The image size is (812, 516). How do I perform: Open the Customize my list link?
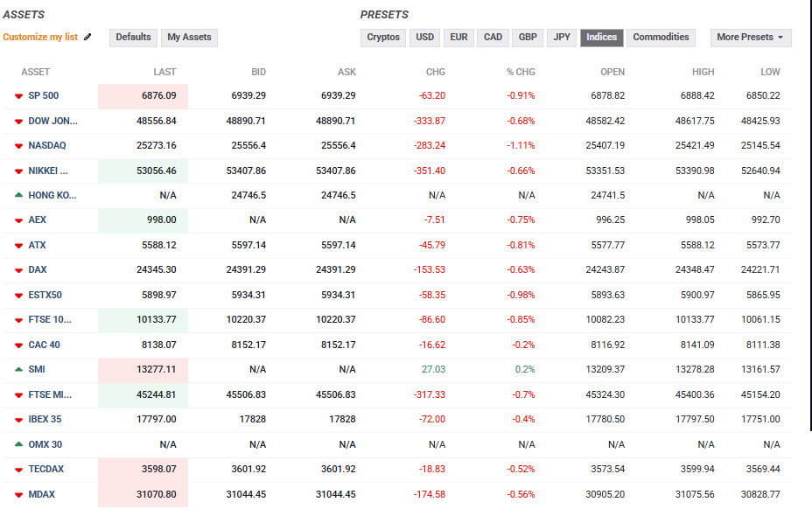tap(40, 38)
